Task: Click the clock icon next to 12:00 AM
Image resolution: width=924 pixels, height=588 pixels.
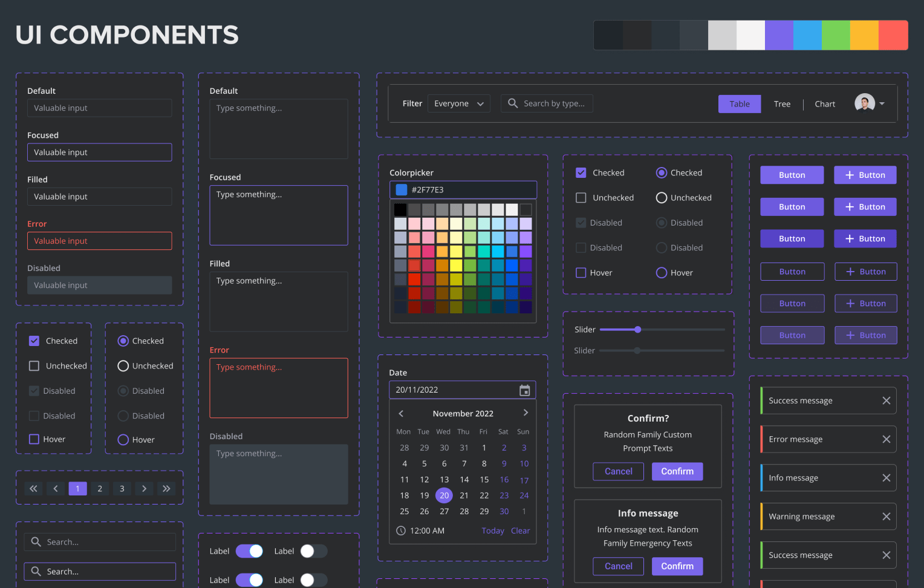Action: pyautogui.click(x=401, y=531)
